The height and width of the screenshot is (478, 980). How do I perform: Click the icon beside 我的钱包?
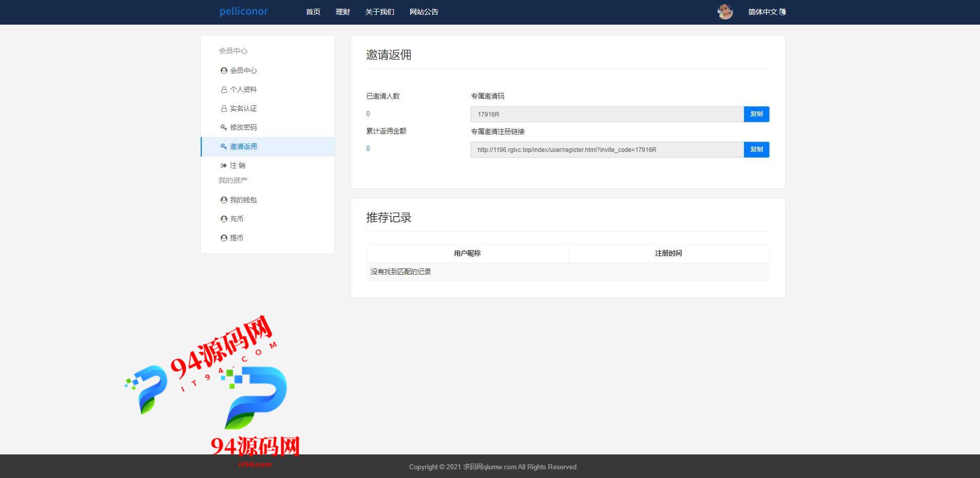224,200
